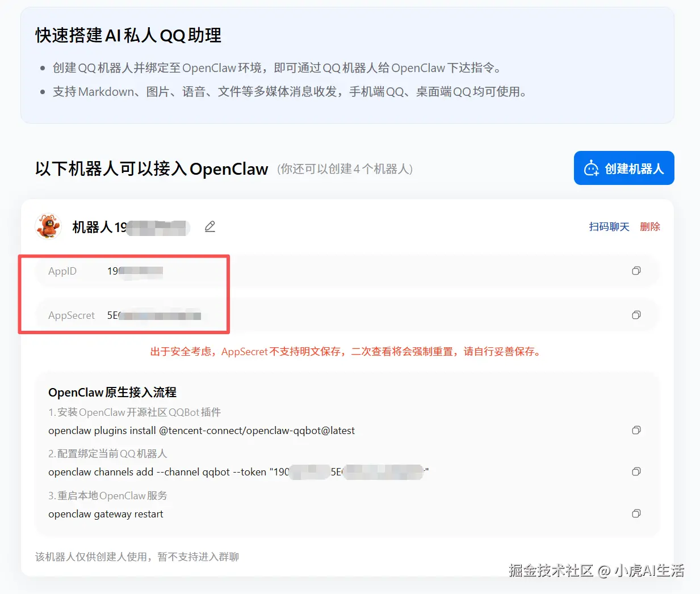Click the "以下机器人可以接入OpenClaw" heading
This screenshot has width=700, height=594.
click(x=152, y=169)
